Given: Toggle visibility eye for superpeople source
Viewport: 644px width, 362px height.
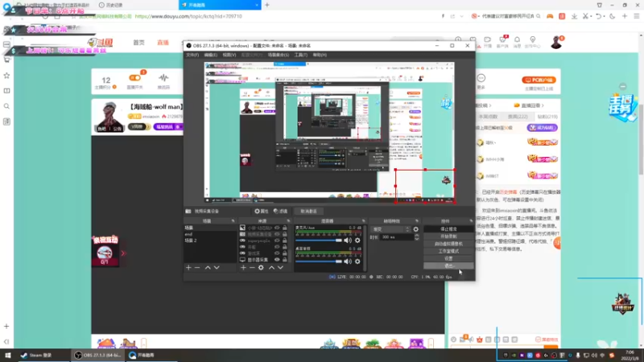Looking at the screenshot, I should tap(277, 241).
